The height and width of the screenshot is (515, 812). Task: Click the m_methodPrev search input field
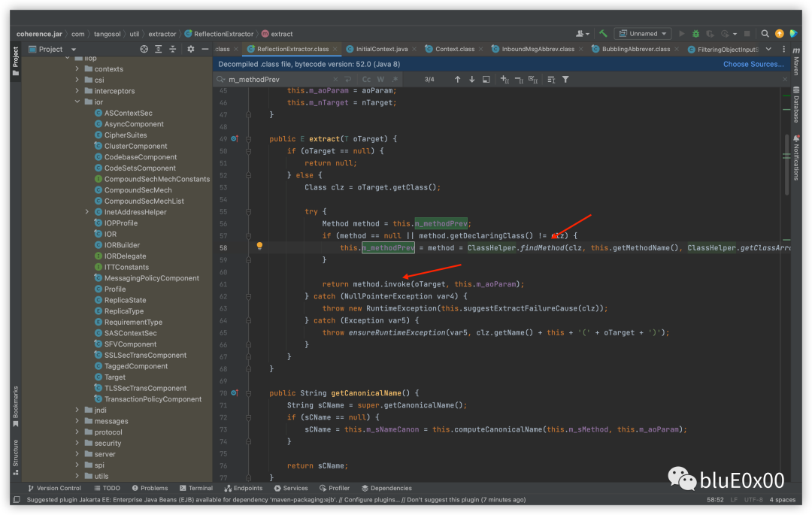pos(280,79)
